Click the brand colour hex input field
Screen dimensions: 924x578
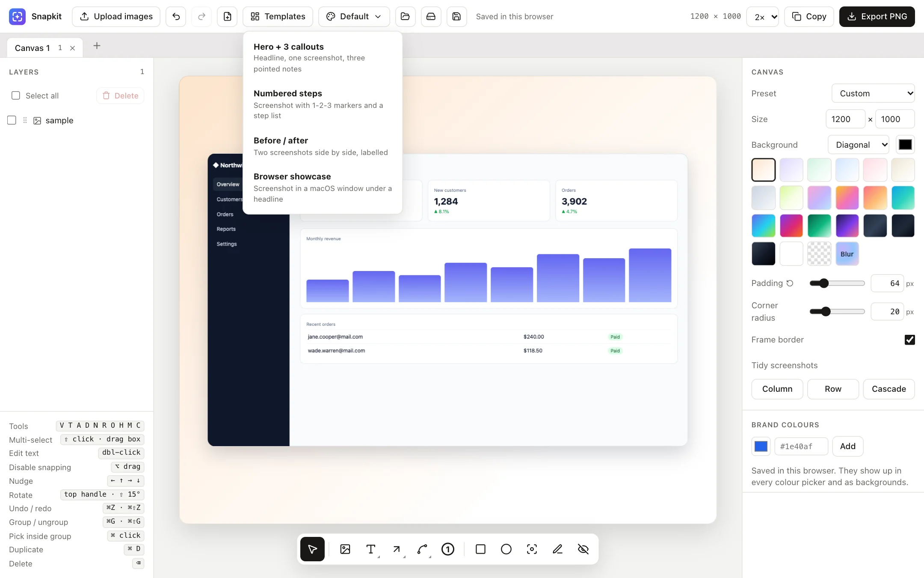click(x=801, y=446)
